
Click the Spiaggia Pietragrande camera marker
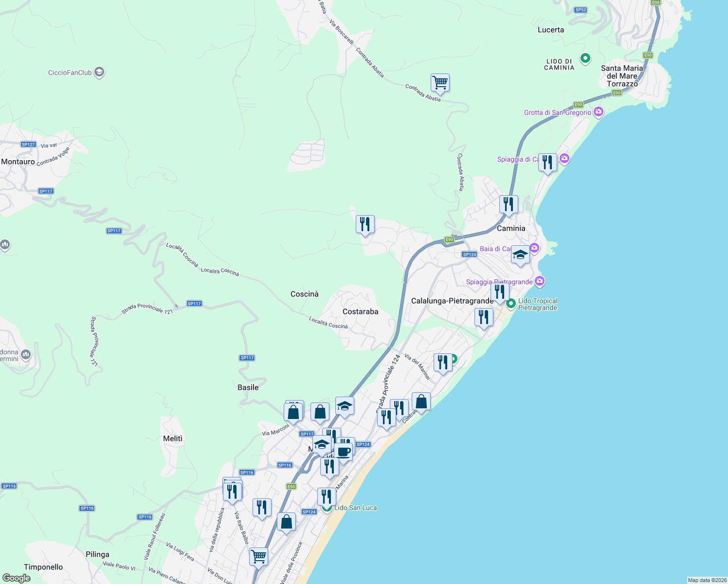pos(539,281)
